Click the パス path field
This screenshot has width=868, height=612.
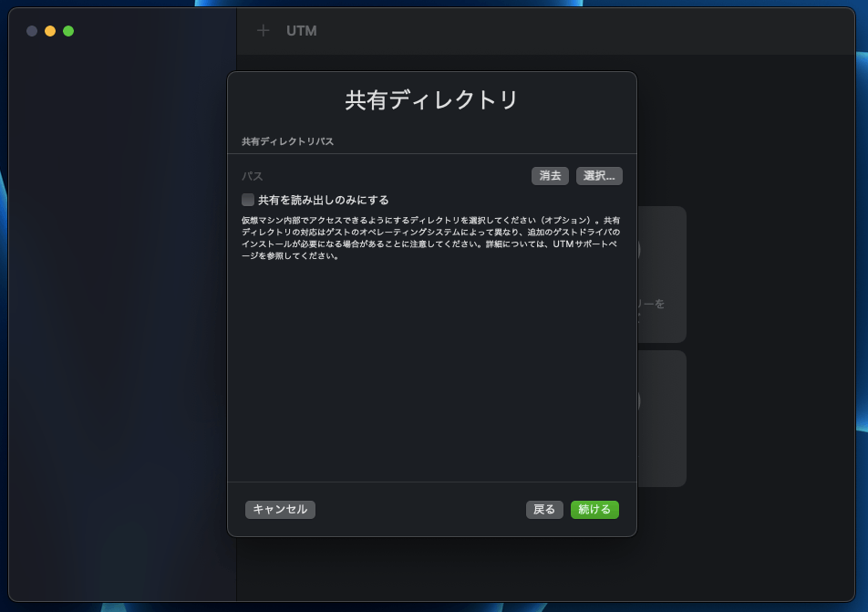[x=383, y=176]
